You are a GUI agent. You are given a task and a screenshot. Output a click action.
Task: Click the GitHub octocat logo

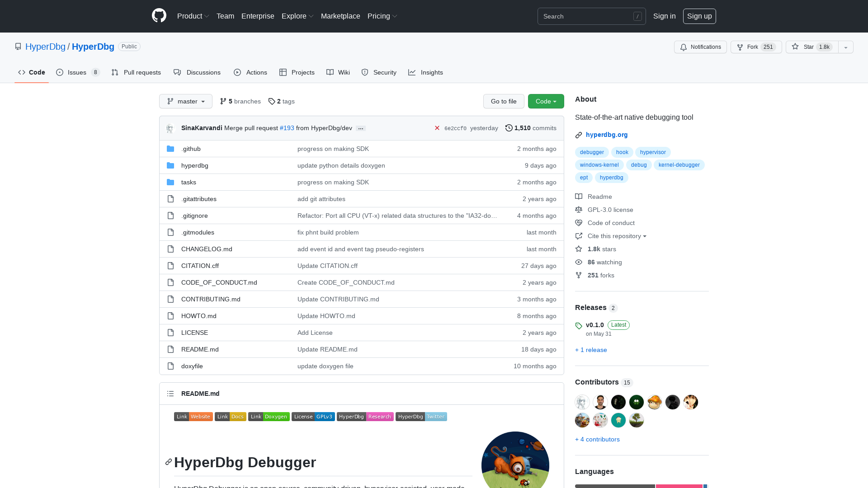click(159, 16)
